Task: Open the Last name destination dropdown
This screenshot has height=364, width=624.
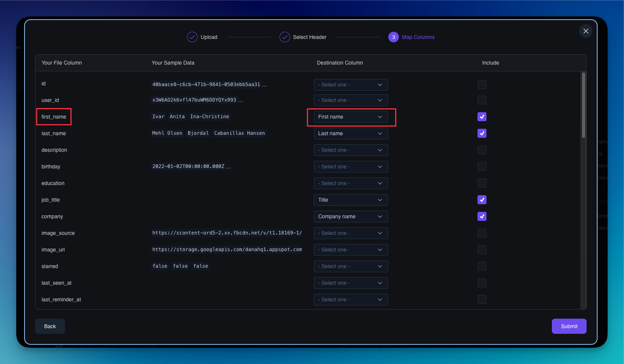Action: click(351, 133)
